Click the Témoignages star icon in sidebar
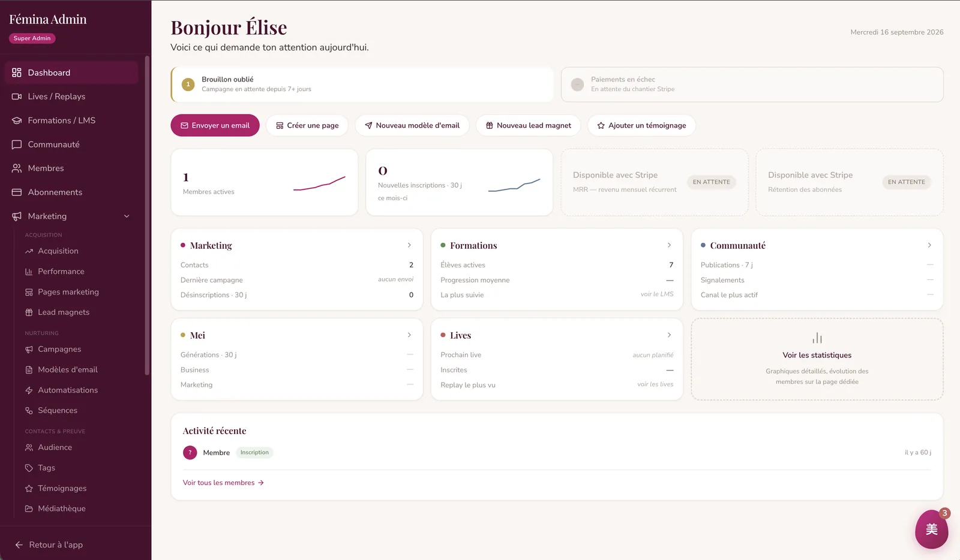960x560 pixels. pos(29,489)
